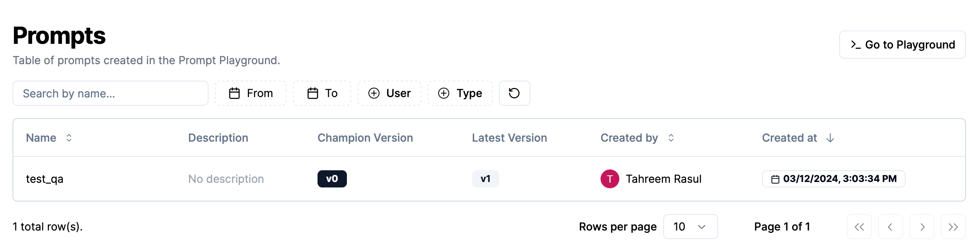The width and height of the screenshot is (980, 245).
Task: Click the calendar icon in created date badge
Action: tap(775, 179)
